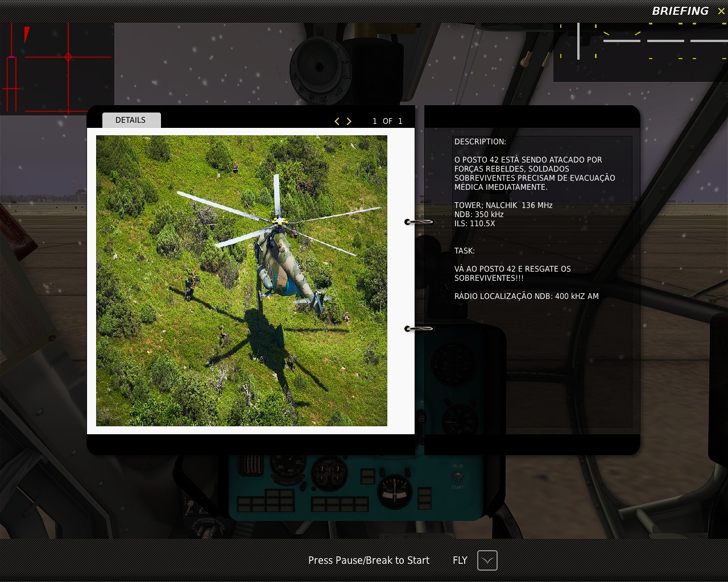
Task: Click the red triangle marker in the overlay
Action: (26, 34)
